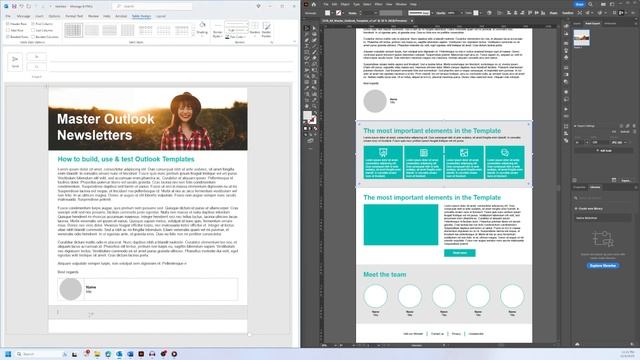Open the line weight dropdown in Outlook
Image resolution: width=640 pixels, height=360 pixels.
coord(236,31)
